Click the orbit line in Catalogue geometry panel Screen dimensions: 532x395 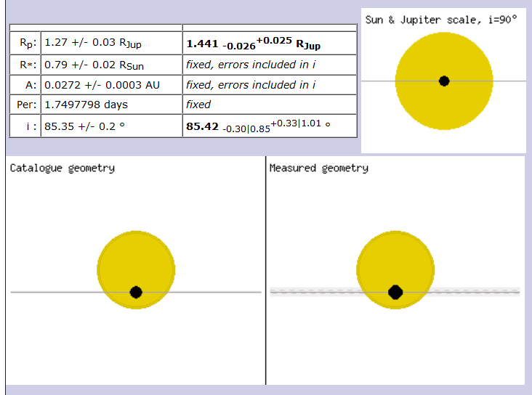[x=58, y=292]
